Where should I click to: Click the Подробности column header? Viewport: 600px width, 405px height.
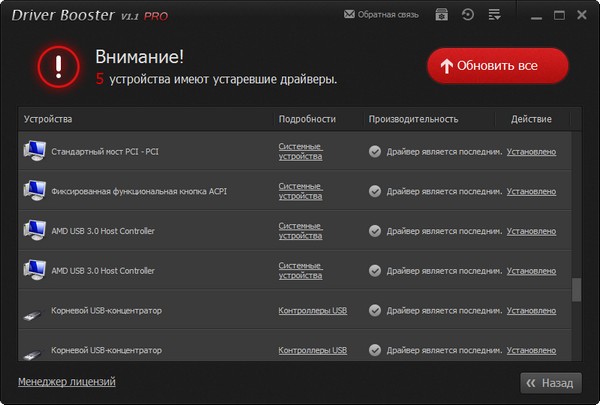click(307, 119)
